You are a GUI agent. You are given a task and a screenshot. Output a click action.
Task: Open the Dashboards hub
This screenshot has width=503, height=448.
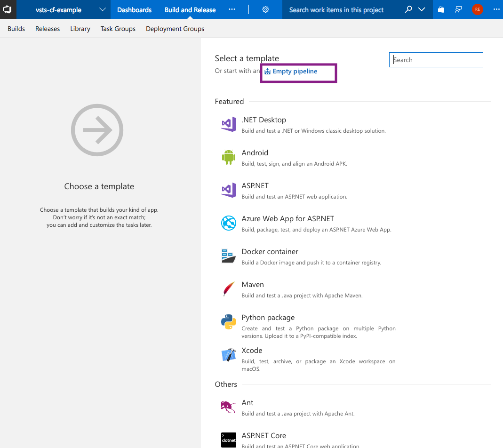(x=134, y=9)
